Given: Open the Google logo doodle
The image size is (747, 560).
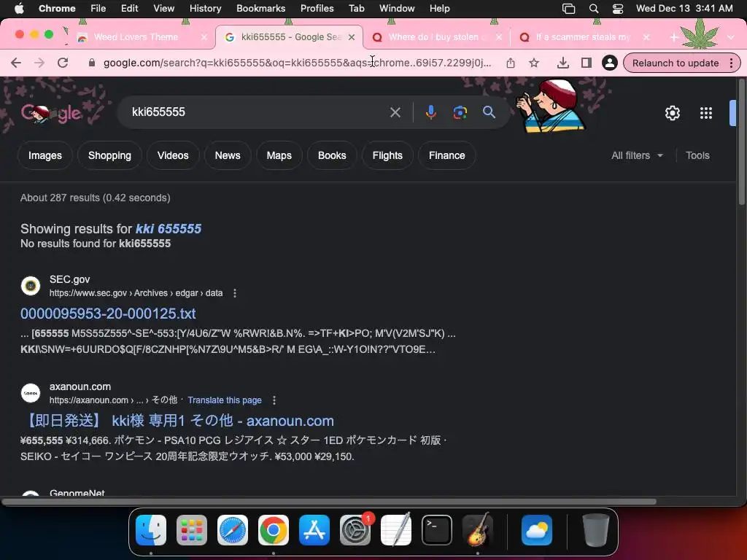Looking at the screenshot, I should tap(51, 113).
